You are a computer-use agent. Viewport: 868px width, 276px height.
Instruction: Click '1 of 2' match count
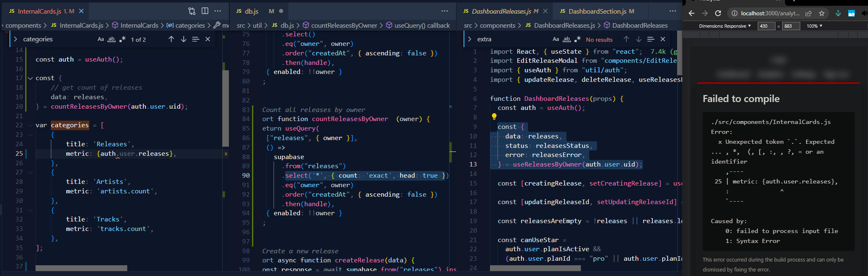(138, 40)
